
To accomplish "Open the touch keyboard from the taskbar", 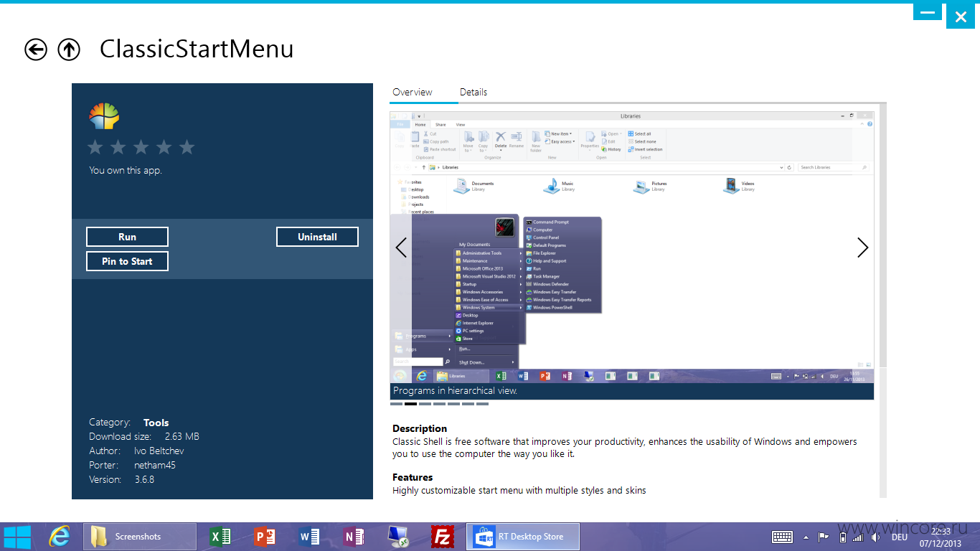I will click(x=782, y=537).
